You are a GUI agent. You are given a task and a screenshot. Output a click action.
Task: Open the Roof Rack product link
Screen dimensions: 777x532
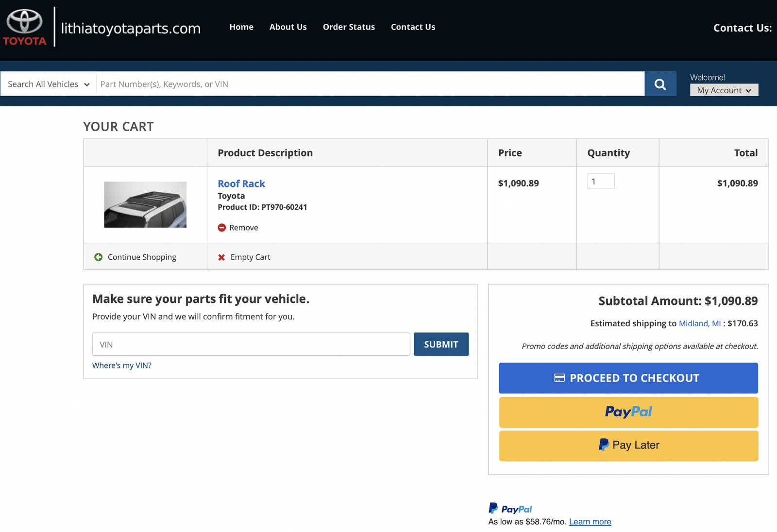[241, 183]
